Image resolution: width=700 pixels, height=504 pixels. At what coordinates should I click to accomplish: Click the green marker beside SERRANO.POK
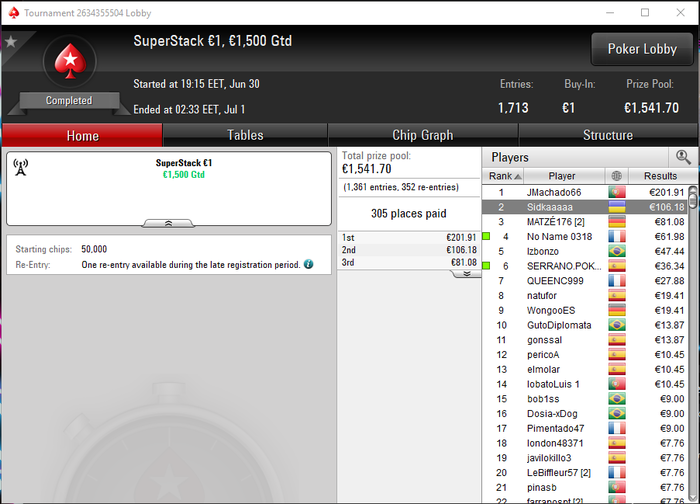(487, 266)
